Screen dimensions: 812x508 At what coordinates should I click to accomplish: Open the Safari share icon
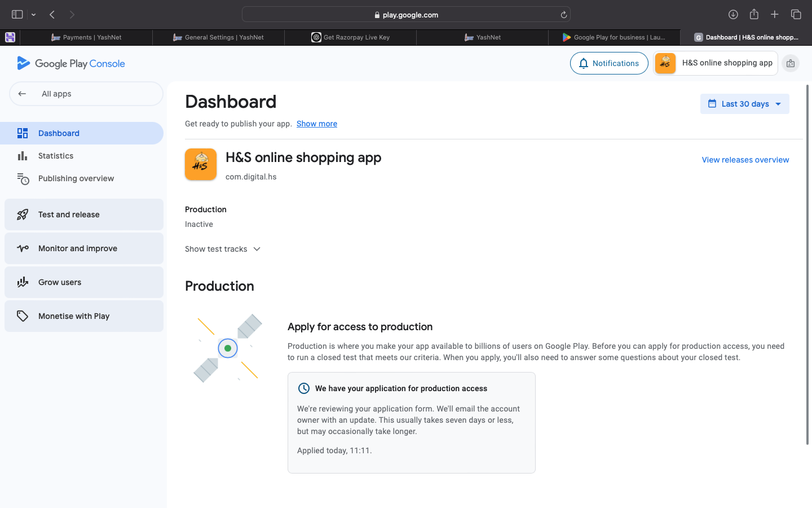click(x=754, y=15)
